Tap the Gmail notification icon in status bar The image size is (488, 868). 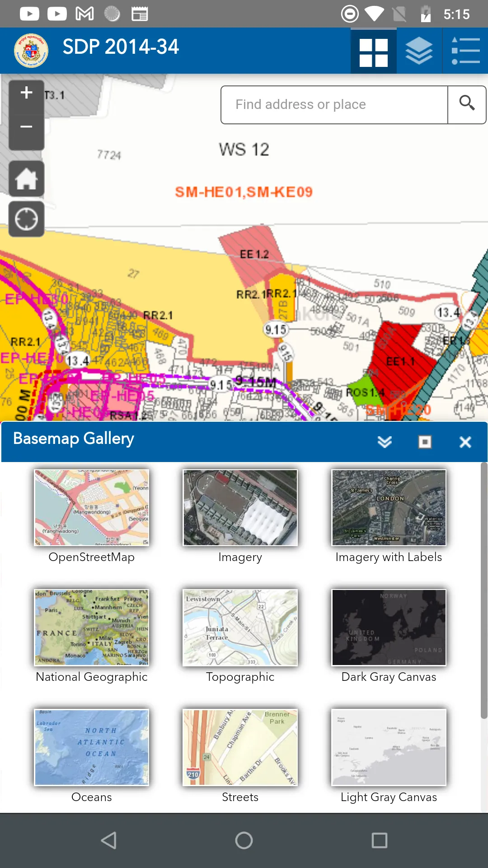pos(84,14)
